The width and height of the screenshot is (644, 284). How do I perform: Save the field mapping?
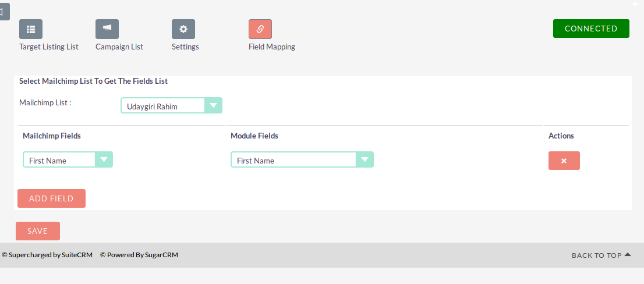(38, 231)
